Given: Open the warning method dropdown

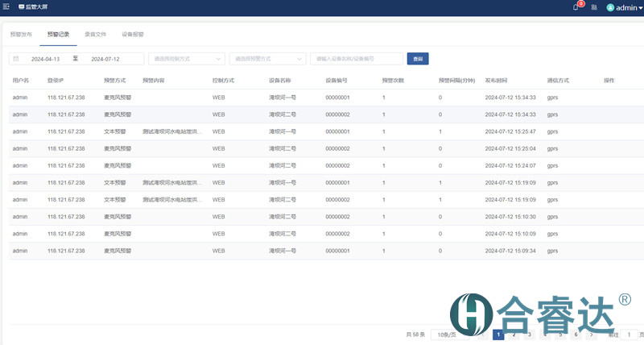Looking at the screenshot, I should click(267, 59).
